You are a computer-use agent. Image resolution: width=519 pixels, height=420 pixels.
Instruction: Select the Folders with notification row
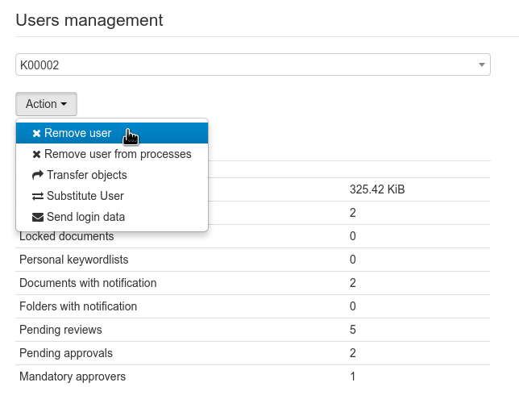pos(78,307)
